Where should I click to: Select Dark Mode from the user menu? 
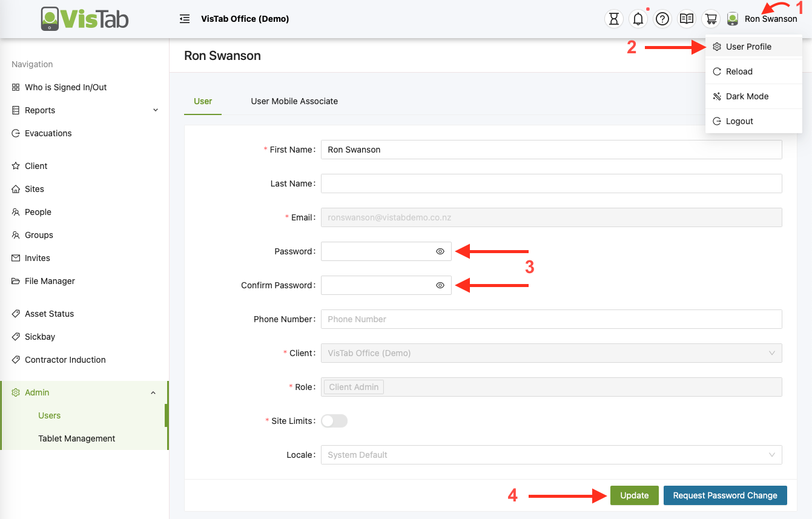[747, 96]
